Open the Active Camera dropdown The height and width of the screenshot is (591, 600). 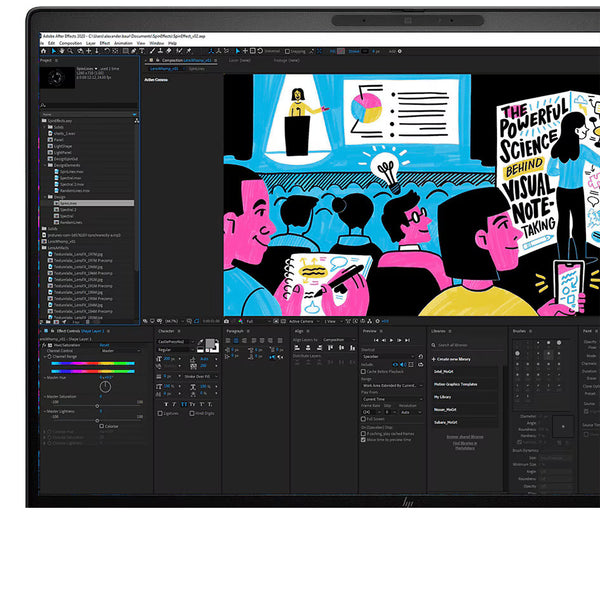(x=304, y=321)
